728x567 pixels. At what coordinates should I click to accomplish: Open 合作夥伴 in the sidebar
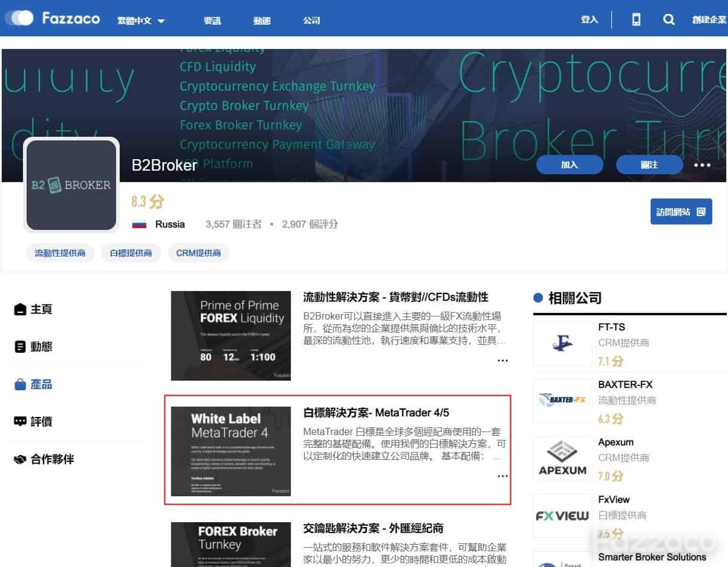(x=44, y=459)
